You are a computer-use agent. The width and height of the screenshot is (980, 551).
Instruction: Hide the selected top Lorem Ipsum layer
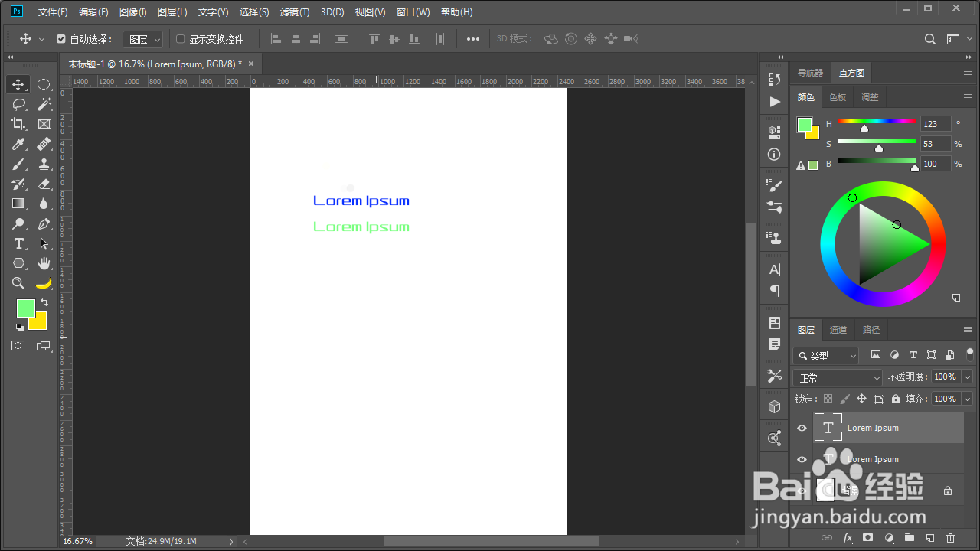pyautogui.click(x=802, y=428)
